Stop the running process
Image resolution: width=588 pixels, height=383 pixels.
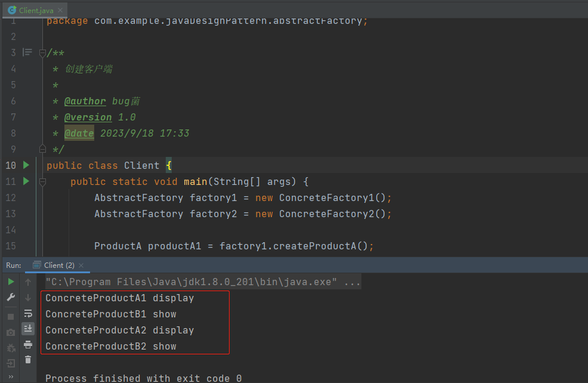point(11,317)
